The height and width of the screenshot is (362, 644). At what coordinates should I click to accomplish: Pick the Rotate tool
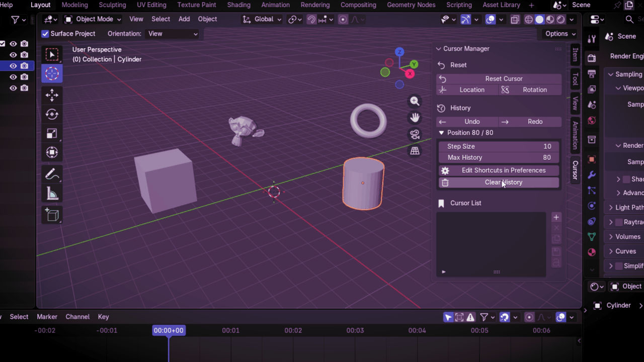[52, 114]
